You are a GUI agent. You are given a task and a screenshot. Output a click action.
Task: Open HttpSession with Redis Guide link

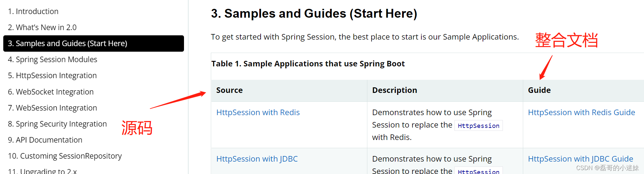pos(581,113)
